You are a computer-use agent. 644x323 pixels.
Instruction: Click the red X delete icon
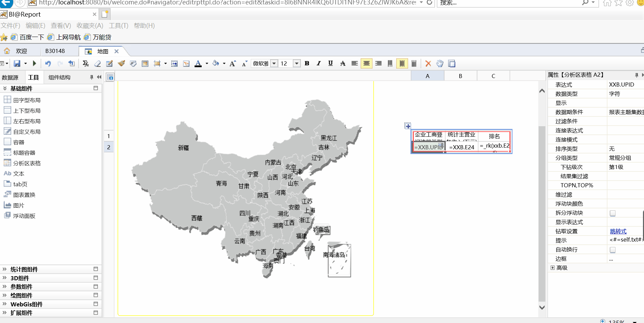pos(428,63)
